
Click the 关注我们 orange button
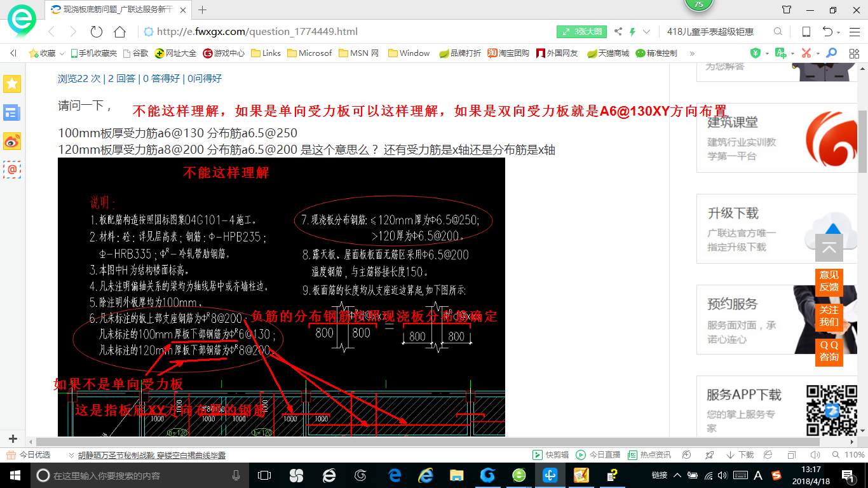tap(829, 316)
